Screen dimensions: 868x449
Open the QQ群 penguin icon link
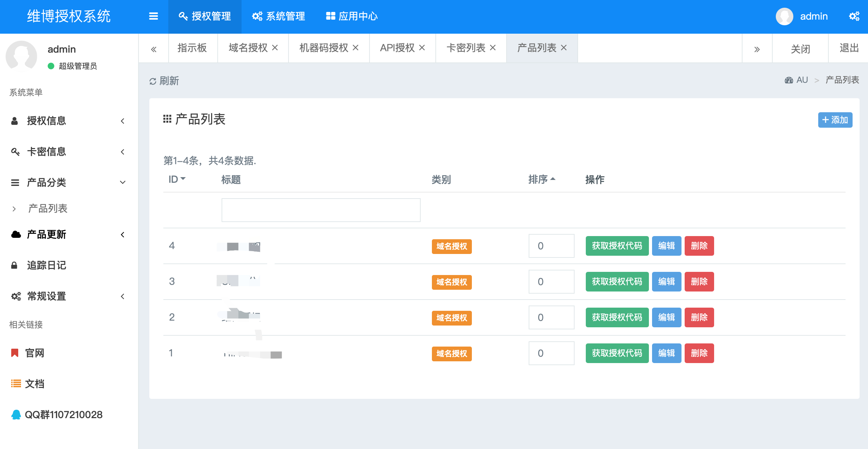click(16, 415)
